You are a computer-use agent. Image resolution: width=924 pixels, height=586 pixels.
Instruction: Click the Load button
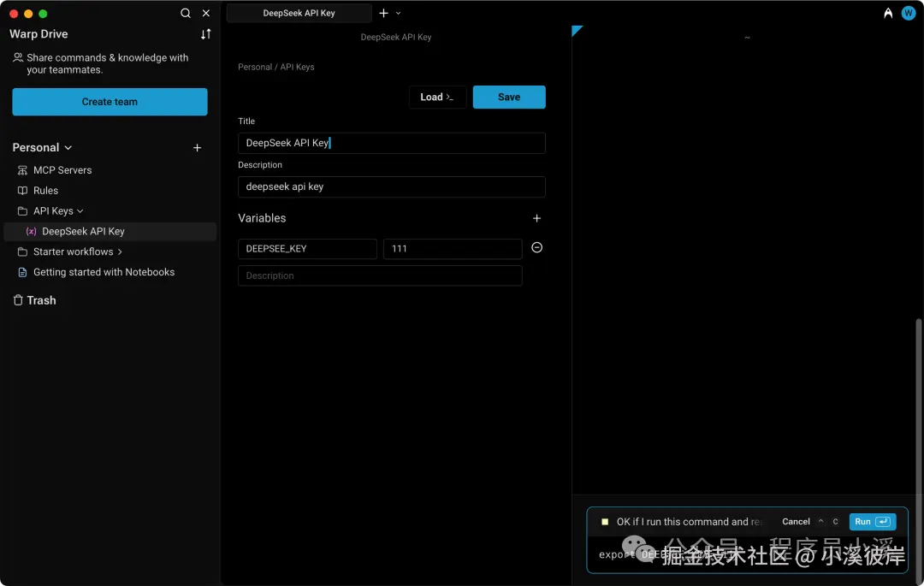(x=437, y=98)
